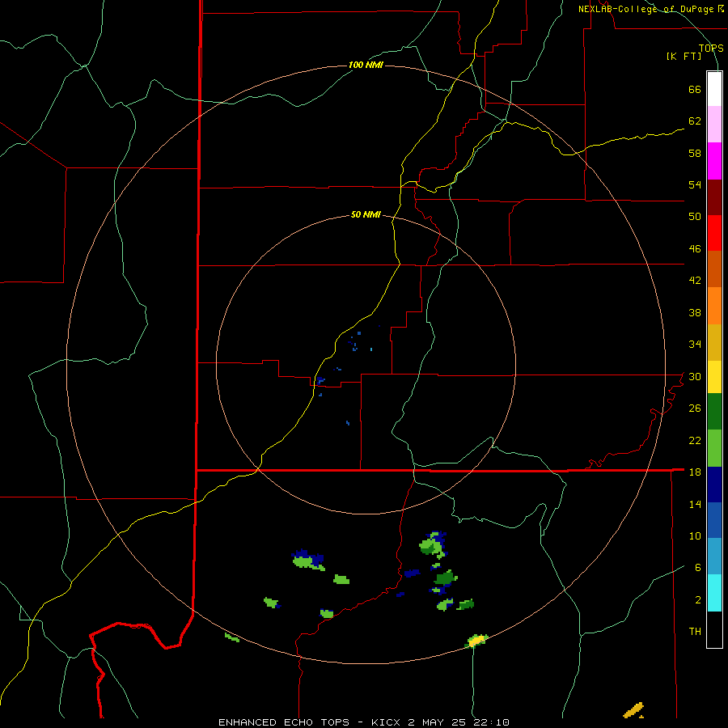The height and width of the screenshot is (728, 728).
Task: Click the legend value 18
Action: [x=695, y=472]
